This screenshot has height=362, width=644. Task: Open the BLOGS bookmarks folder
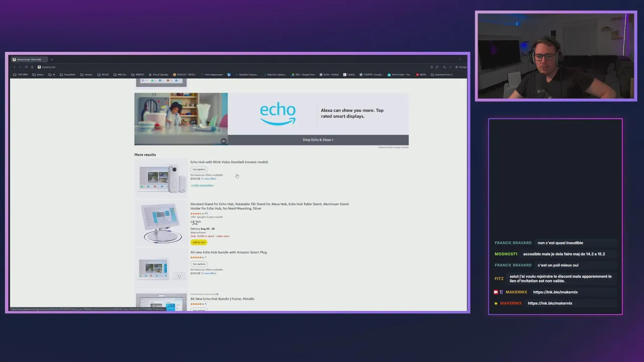coord(103,74)
